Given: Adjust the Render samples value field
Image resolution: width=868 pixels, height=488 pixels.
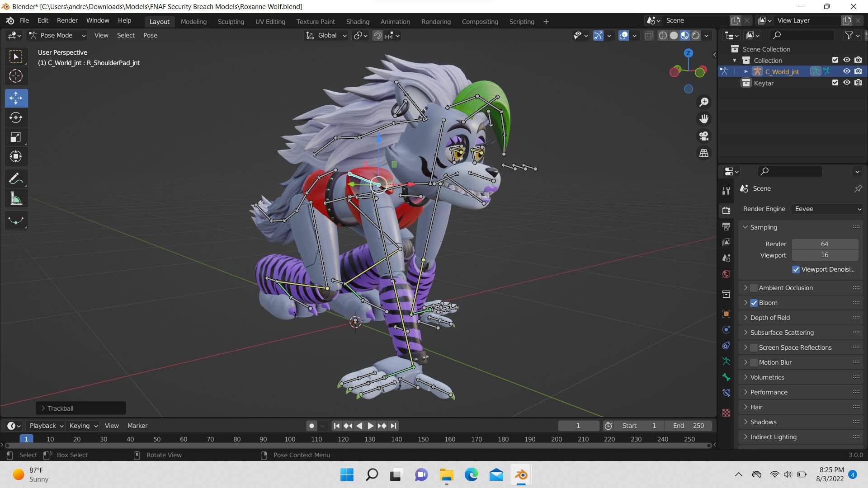Looking at the screenshot, I should pyautogui.click(x=825, y=244).
